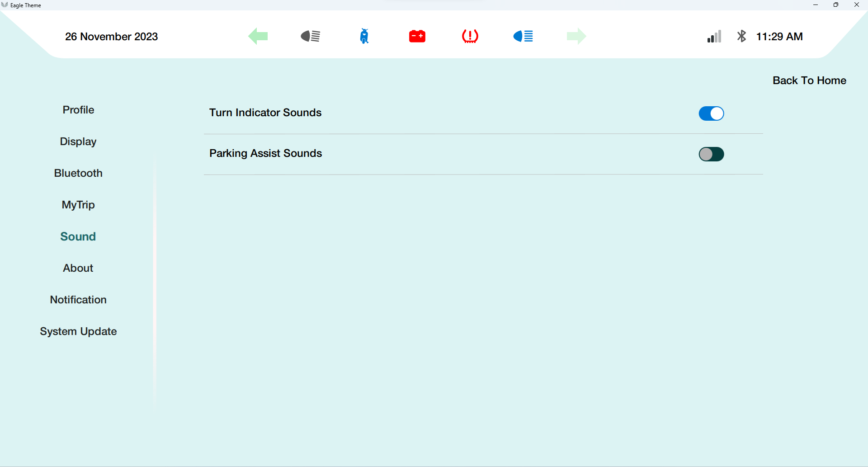Click the Back To Home link
This screenshot has height=467, width=868.
[809, 80]
